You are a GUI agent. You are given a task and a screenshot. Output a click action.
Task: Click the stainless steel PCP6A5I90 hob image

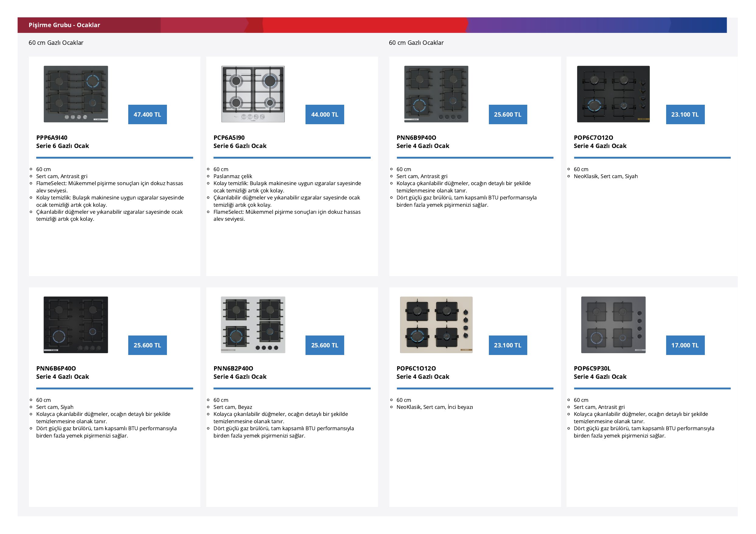point(253,94)
